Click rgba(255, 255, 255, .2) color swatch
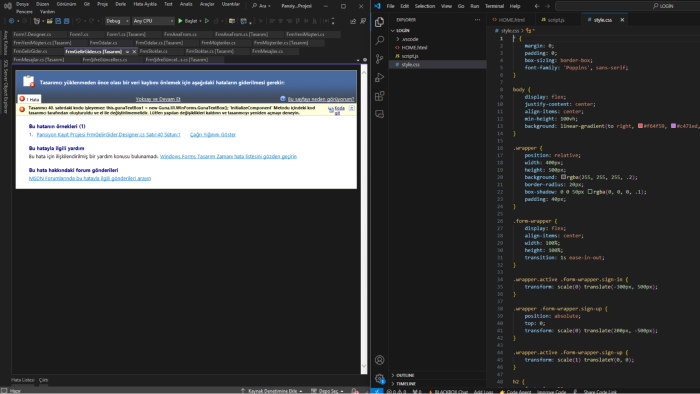Viewport: 700px width, 394px height. pos(563,177)
